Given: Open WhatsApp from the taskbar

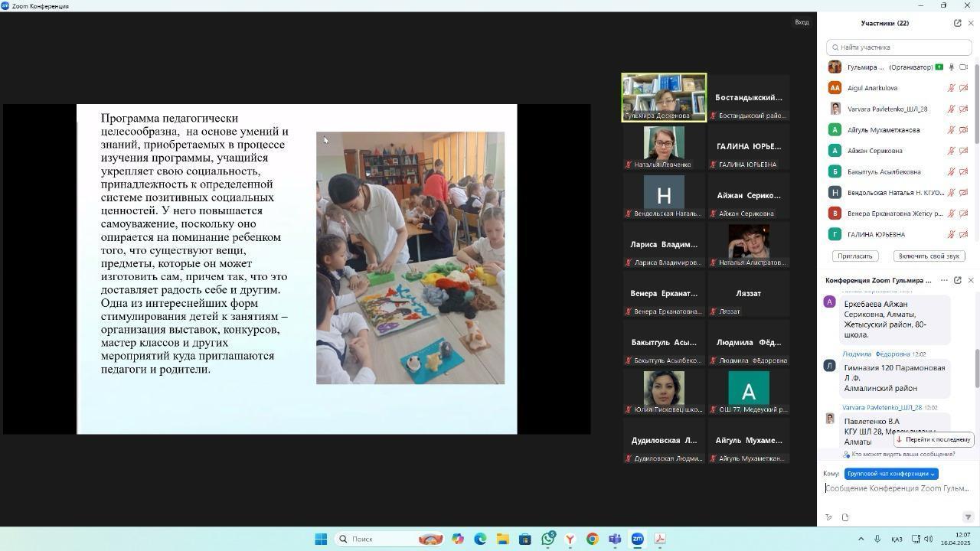Looking at the screenshot, I should (547, 539).
